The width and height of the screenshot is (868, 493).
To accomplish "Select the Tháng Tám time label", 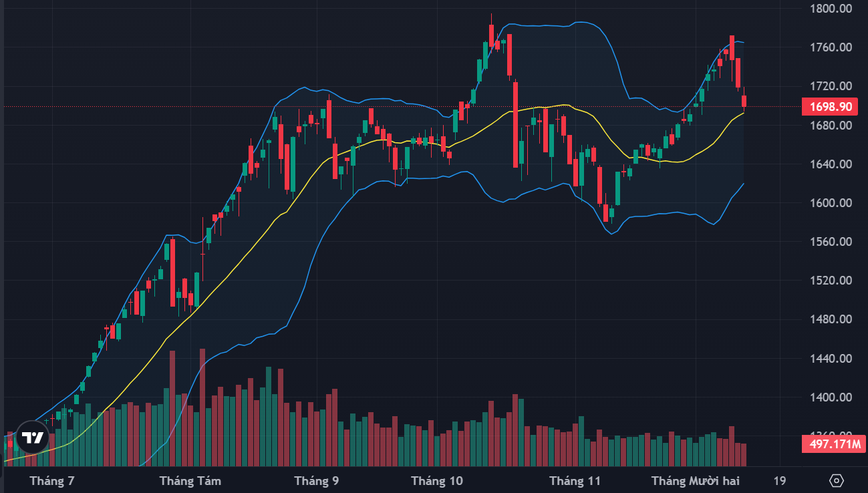I will (190, 481).
